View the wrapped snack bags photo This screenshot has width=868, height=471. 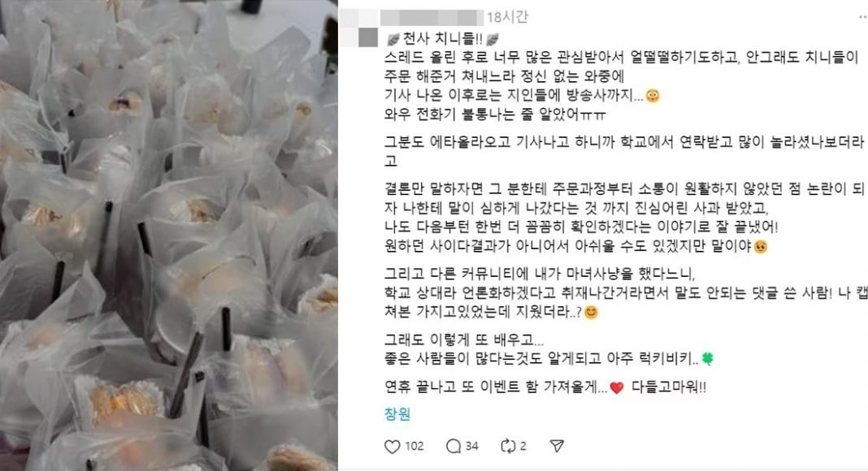click(169, 235)
